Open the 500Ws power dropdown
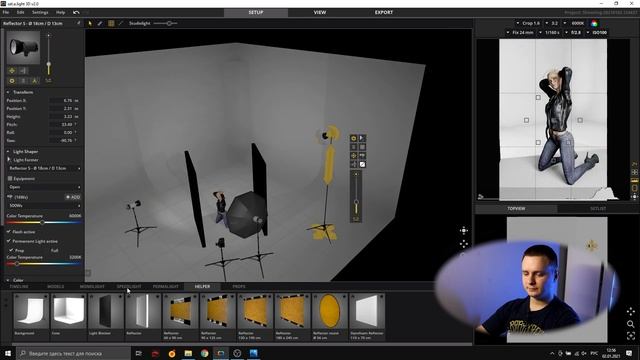Image resolution: width=640 pixels, height=360 pixels. coord(44,206)
